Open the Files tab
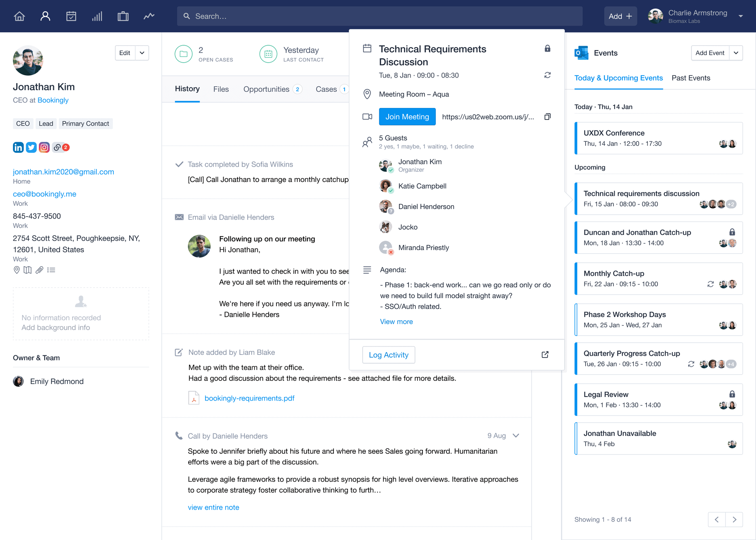The height and width of the screenshot is (540, 756). (x=221, y=89)
